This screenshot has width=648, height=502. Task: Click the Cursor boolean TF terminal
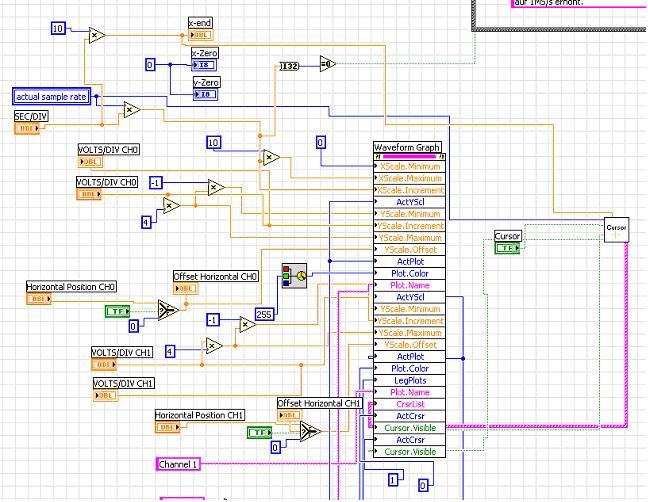click(507, 248)
